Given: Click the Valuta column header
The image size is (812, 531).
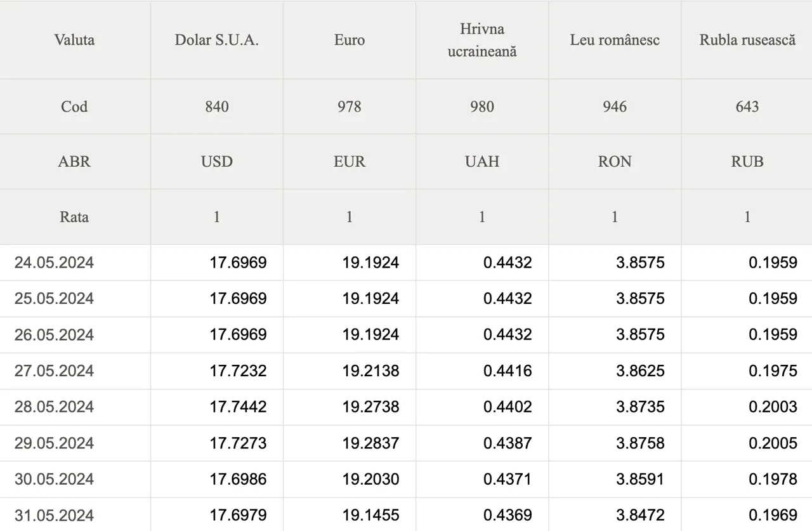Looking at the screenshot, I should pyautogui.click(x=74, y=40).
